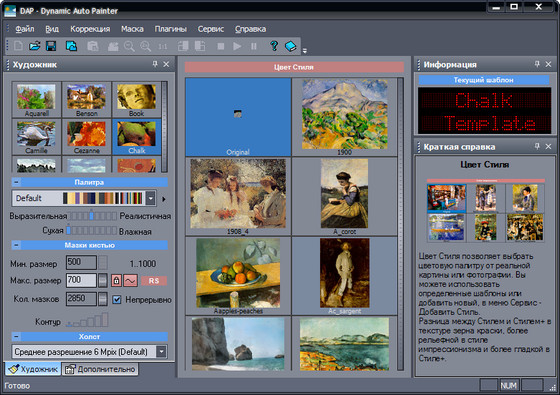Screen dimensions: 560x395
Task: Open the Среднее разрешение canvas dropdown
Action: pos(161,352)
